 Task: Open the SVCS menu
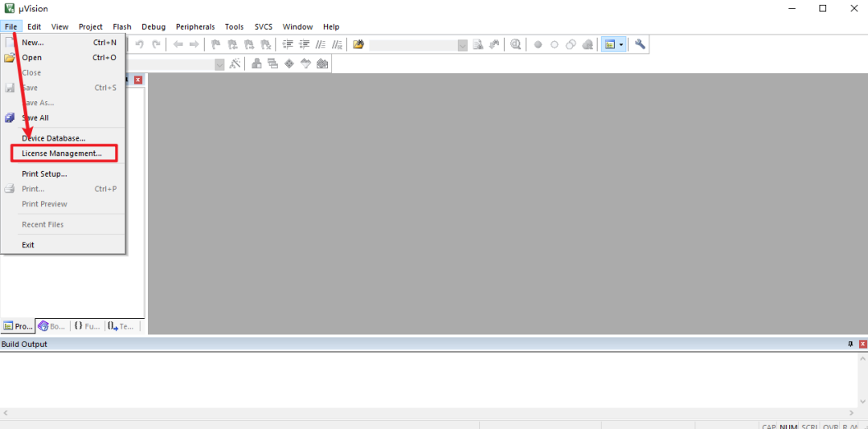point(264,27)
